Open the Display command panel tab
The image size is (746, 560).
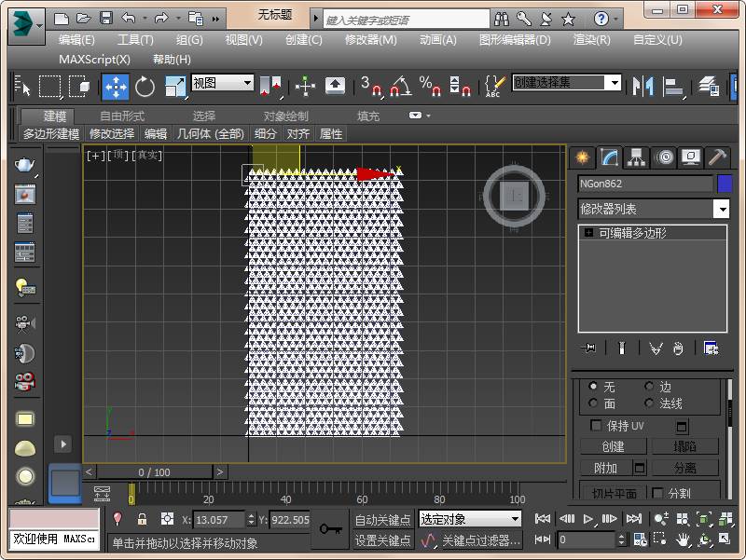point(691,157)
